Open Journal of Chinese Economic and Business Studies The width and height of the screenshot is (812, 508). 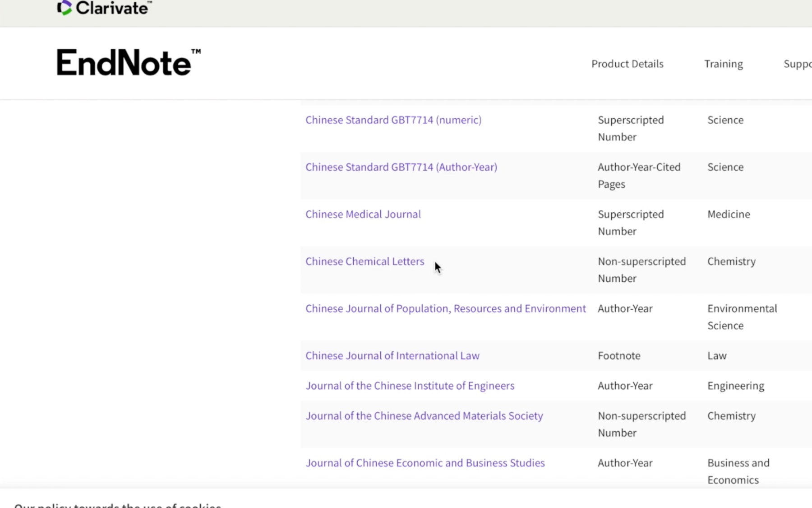click(425, 463)
